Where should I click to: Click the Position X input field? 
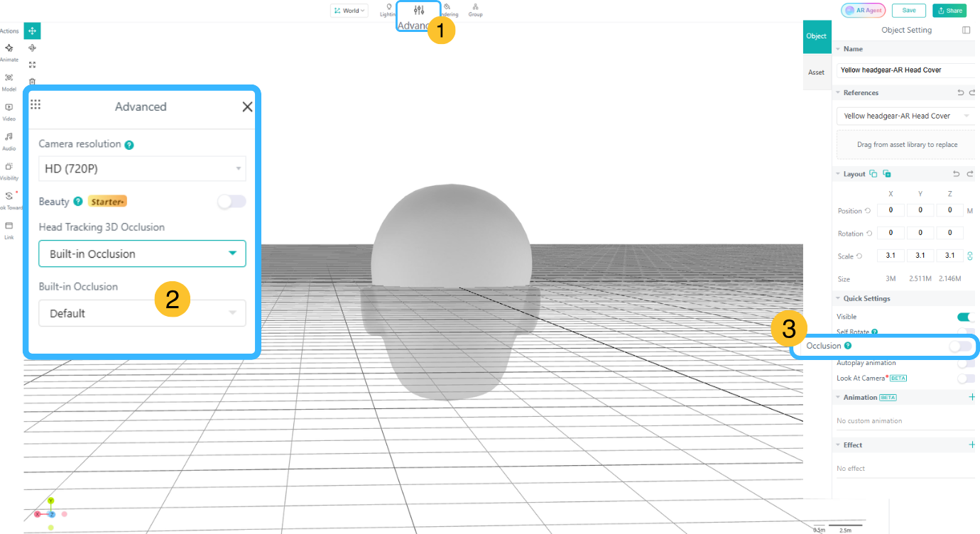(x=891, y=210)
